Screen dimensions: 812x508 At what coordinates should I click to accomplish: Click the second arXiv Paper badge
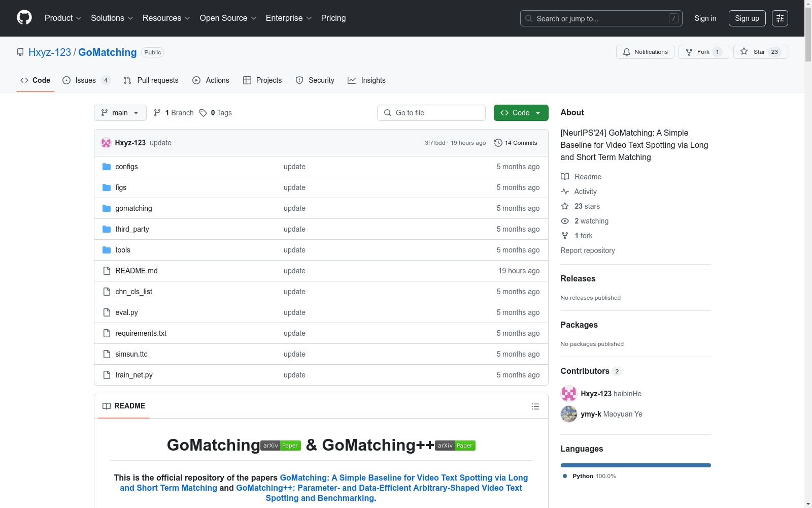coord(455,446)
